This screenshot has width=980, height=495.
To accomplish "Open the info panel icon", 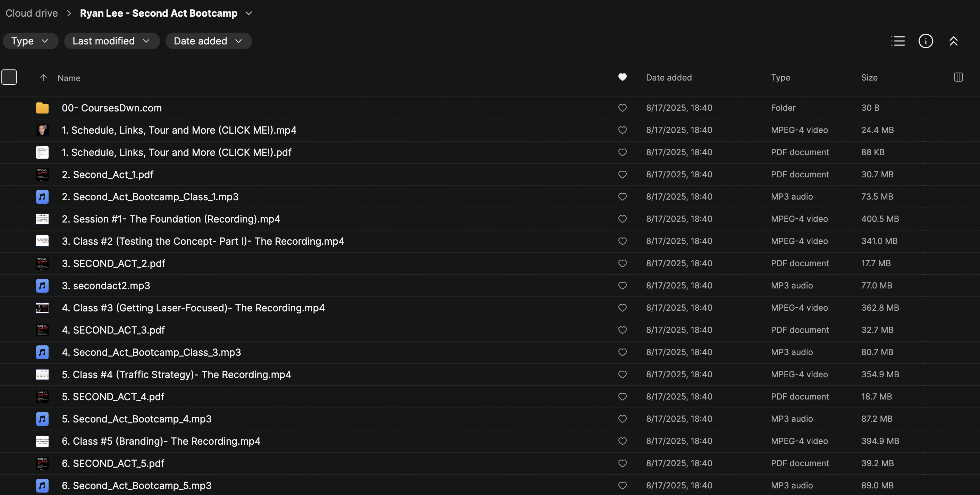I will tap(925, 41).
